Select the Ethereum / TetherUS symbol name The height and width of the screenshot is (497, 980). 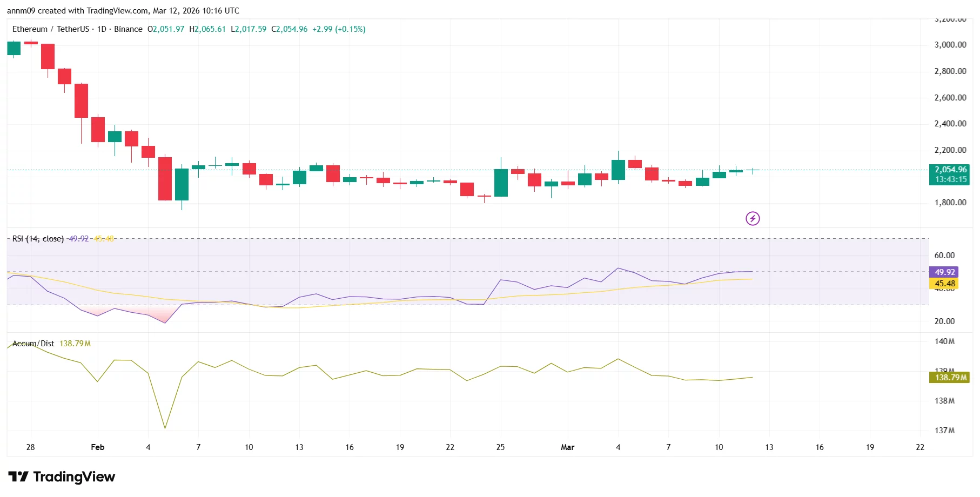[51, 29]
